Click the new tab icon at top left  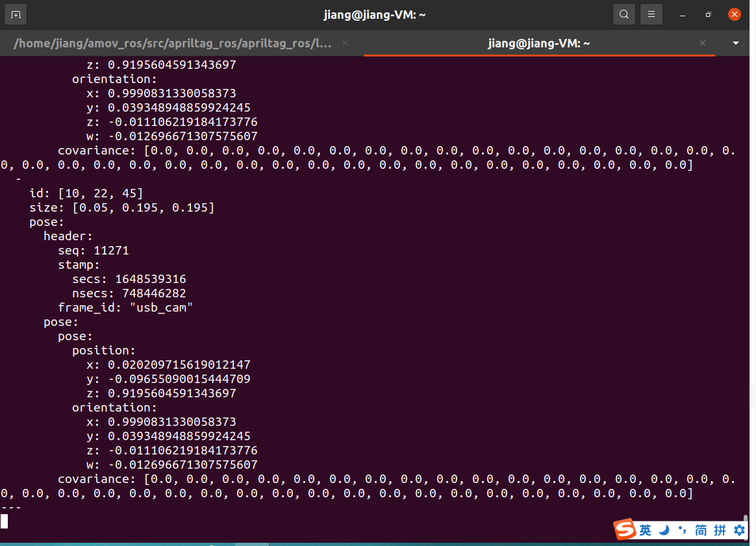click(x=15, y=14)
